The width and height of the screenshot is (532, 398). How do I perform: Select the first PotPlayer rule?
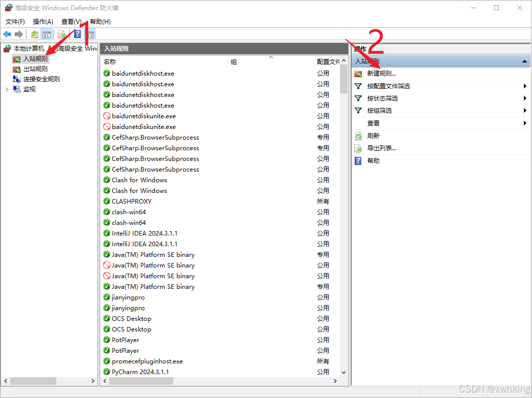pos(126,340)
